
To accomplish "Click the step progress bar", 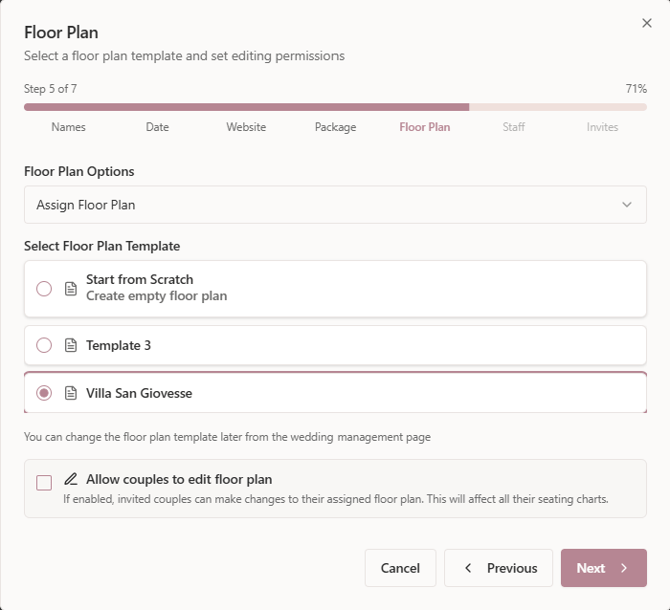I will (x=335, y=107).
